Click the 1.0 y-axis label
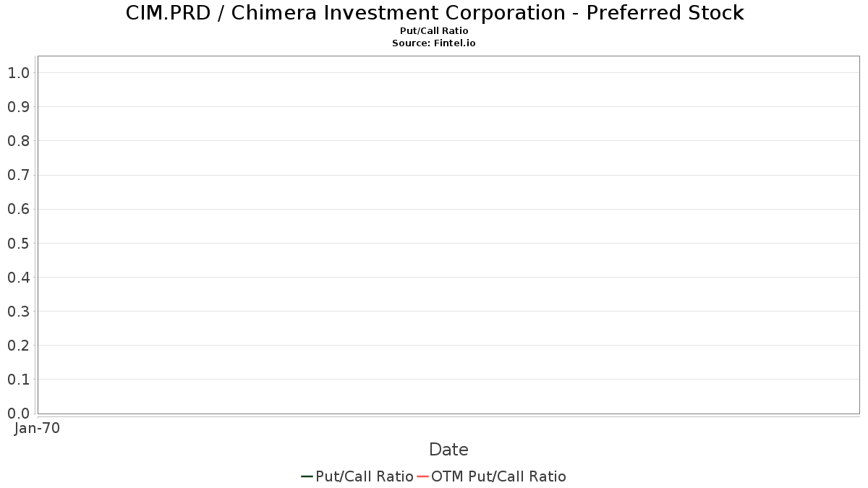Viewport: 868px width, 488px height. [19, 72]
